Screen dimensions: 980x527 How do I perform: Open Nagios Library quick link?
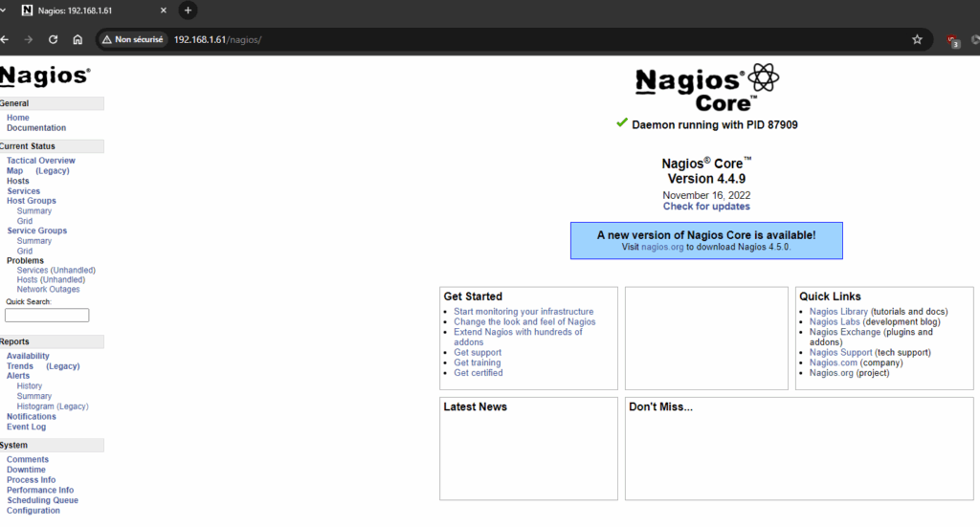tap(838, 312)
